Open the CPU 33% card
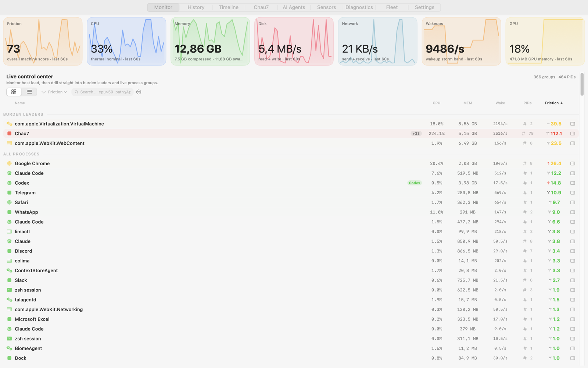Viewport: 588px width, 368px height. pyautogui.click(x=126, y=41)
